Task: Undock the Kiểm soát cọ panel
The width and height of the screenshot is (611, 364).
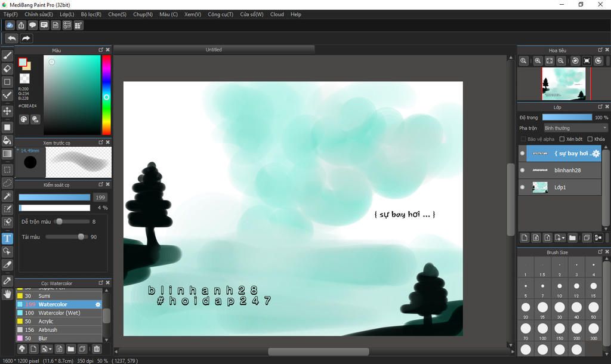Action: coord(101,184)
